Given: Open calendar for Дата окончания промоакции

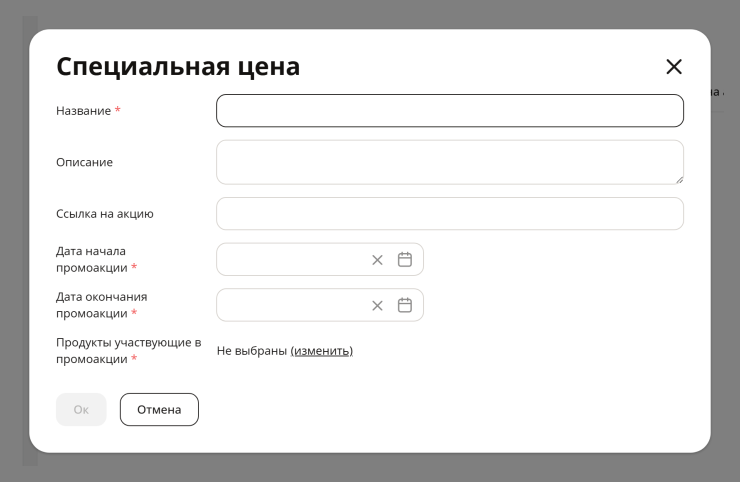Looking at the screenshot, I should pyautogui.click(x=404, y=305).
